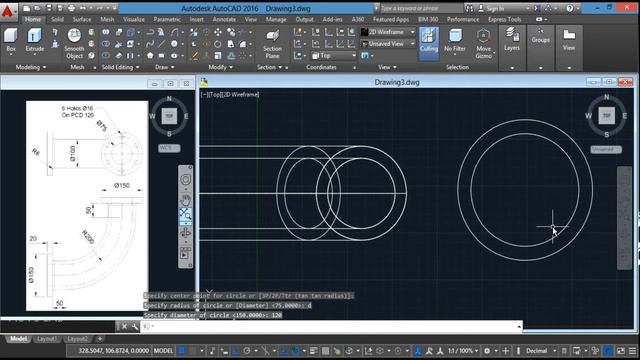Click the WCS button under left ViewCube
Screen dimensions: 640x360
click(169, 148)
